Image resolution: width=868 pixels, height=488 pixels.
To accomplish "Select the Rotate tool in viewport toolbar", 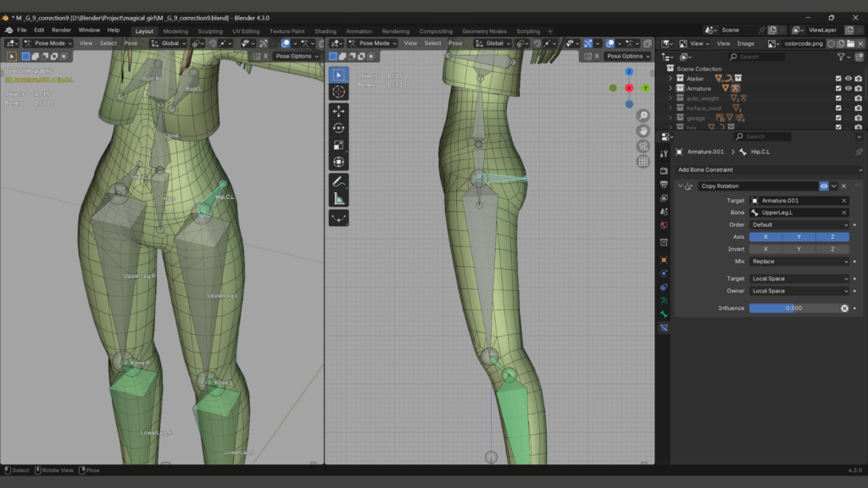I will [x=338, y=128].
